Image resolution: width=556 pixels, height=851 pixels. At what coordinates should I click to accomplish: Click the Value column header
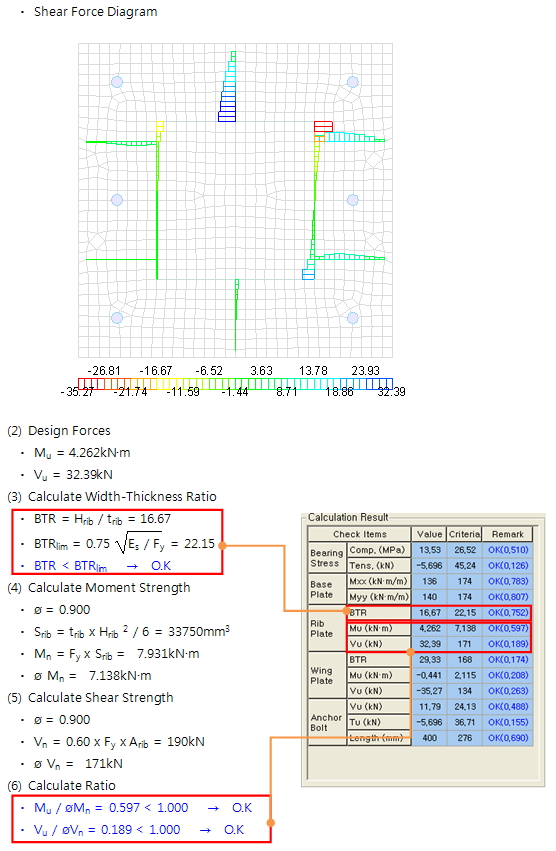(429, 534)
